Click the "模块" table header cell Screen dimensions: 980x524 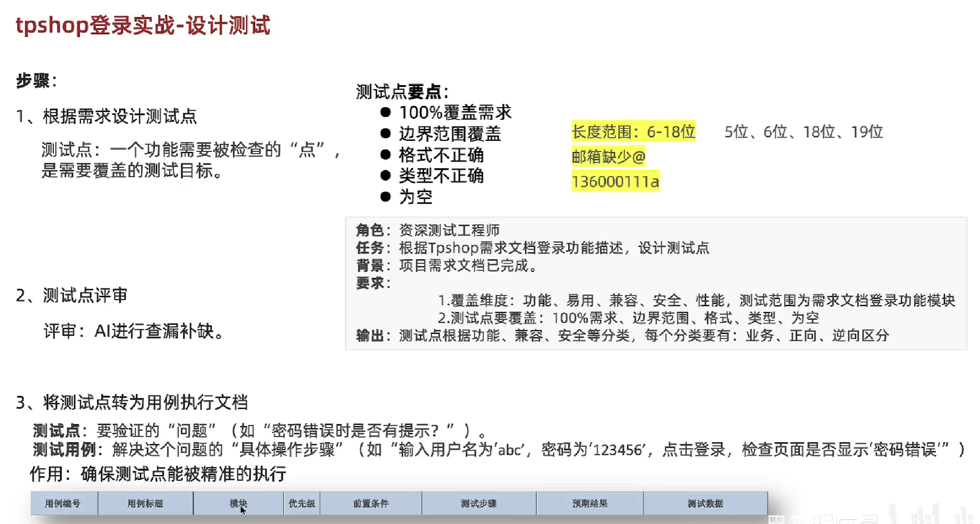pos(238,503)
